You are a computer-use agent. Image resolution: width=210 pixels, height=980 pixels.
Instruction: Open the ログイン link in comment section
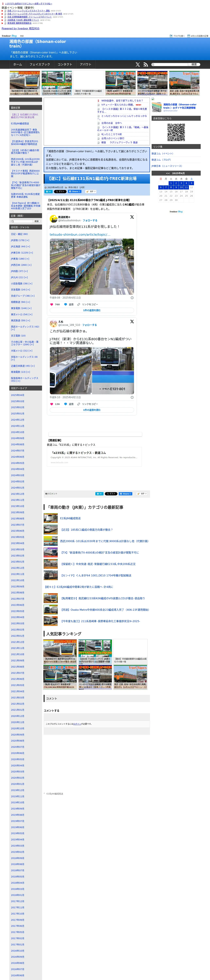77,724
